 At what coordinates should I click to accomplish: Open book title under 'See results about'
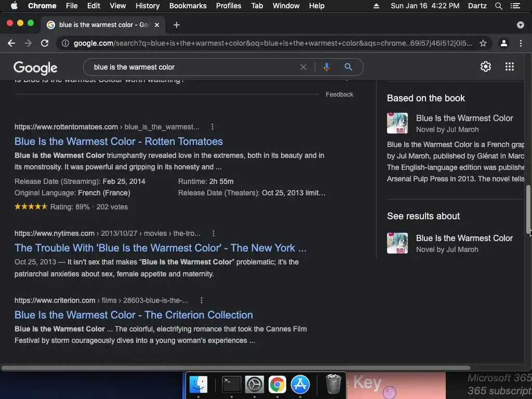[x=464, y=238]
